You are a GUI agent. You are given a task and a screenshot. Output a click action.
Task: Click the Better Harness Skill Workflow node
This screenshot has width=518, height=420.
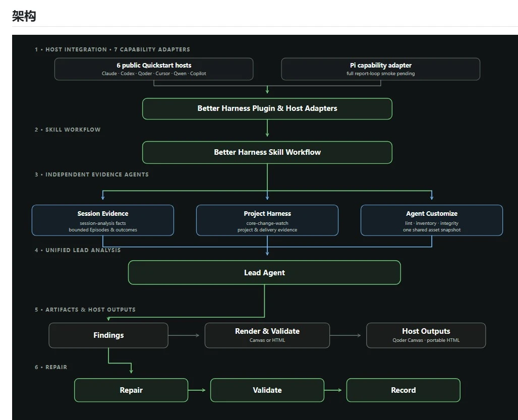pyautogui.click(x=267, y=152)
